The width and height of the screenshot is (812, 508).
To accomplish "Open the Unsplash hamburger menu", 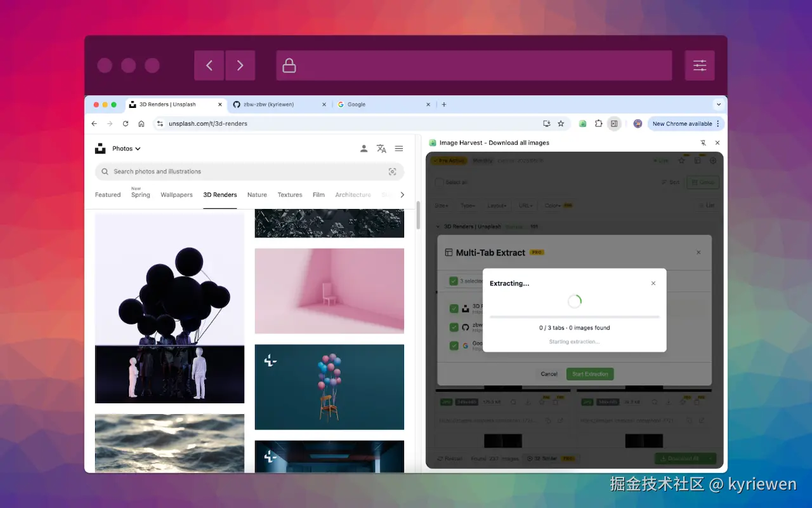I will (399, 149).
